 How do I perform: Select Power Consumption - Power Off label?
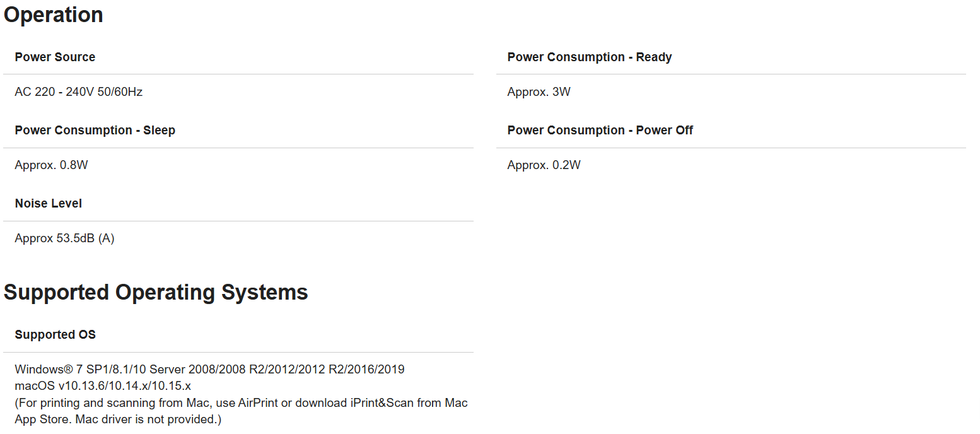pos(600,131)
